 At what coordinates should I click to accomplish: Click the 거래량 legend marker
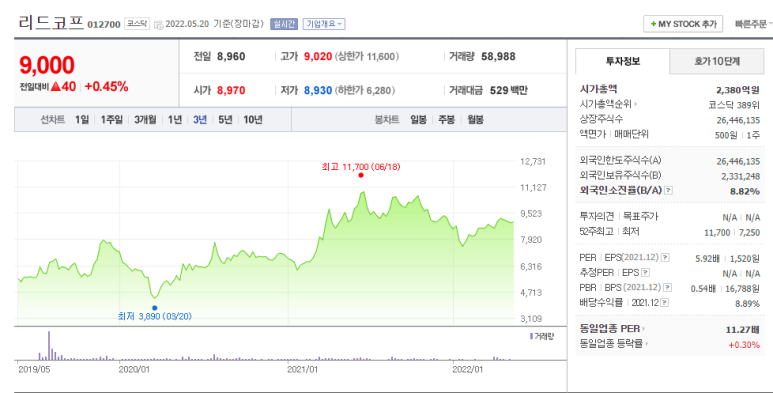click(x=531, y=336)
